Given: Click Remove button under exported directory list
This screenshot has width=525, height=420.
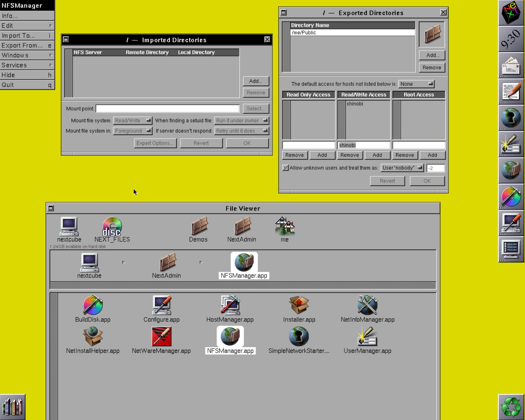Looking at the screenshot, I should pyautogui.click(x=432, y=68).
